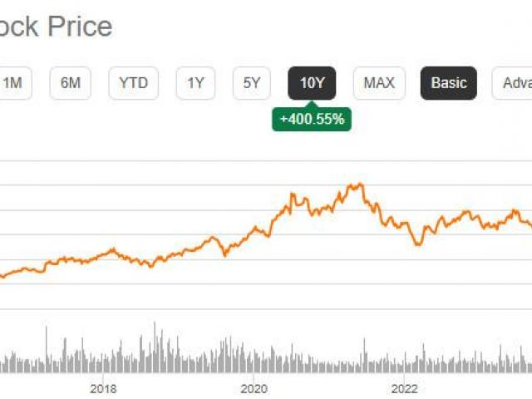Choose the YTD range option
Screen dimensions: 532x399
(133, 83)
